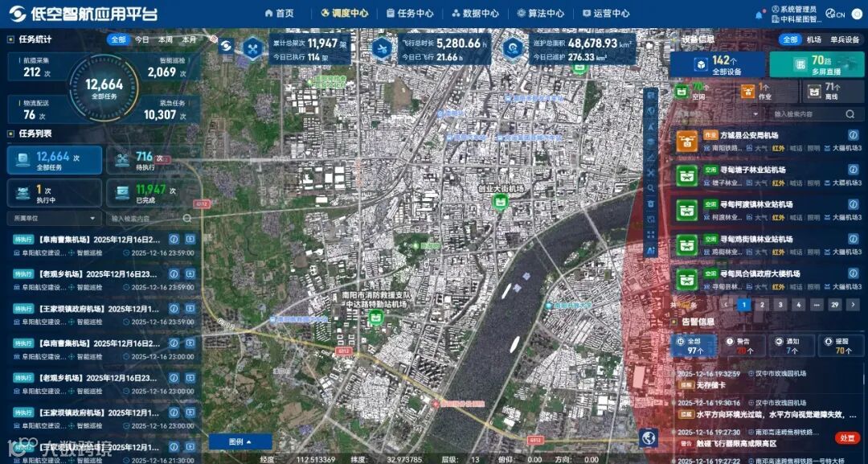Show only 空闲 idle devices
This screenshot has height=464, width=868.
(x=701, y=92)
